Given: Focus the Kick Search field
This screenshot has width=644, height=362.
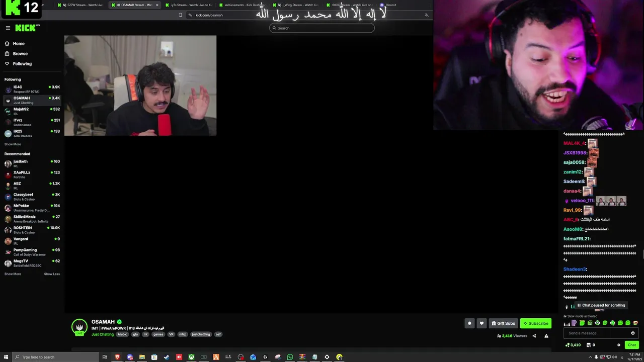Looking at the screenshot, I should pyautogui.click(x=322, y=28).
